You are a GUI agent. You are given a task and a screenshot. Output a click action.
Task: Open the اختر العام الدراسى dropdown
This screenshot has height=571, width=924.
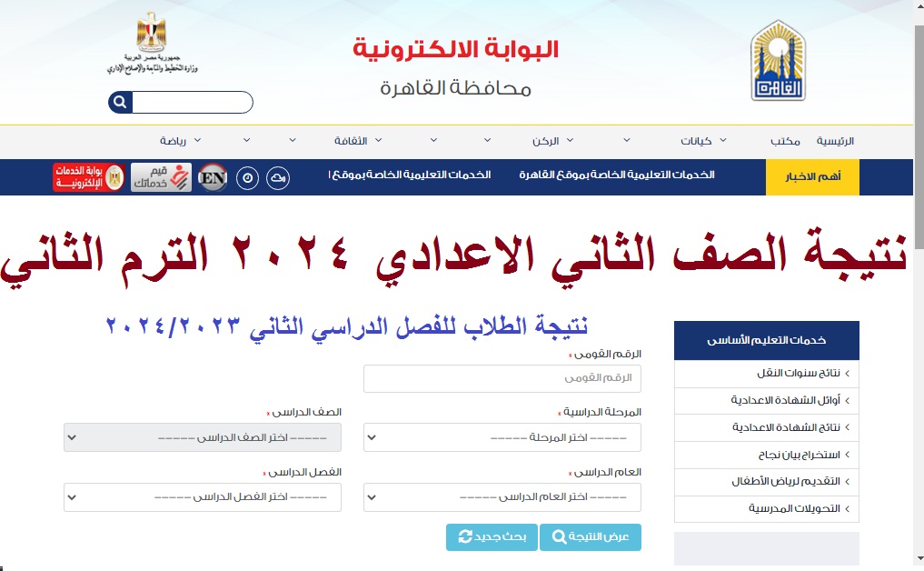click(x=502, y=497)
